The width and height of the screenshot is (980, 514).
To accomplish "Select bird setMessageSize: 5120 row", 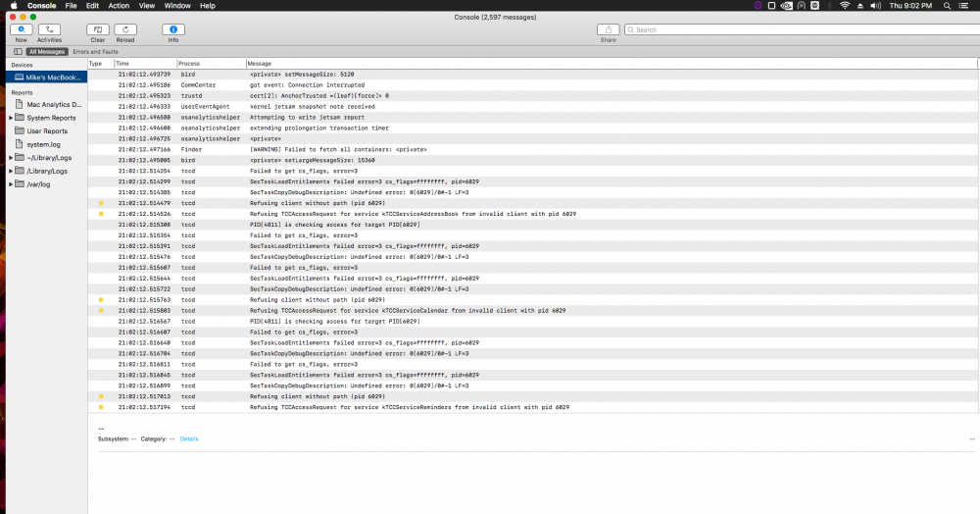I will click(x=533, y=75).
